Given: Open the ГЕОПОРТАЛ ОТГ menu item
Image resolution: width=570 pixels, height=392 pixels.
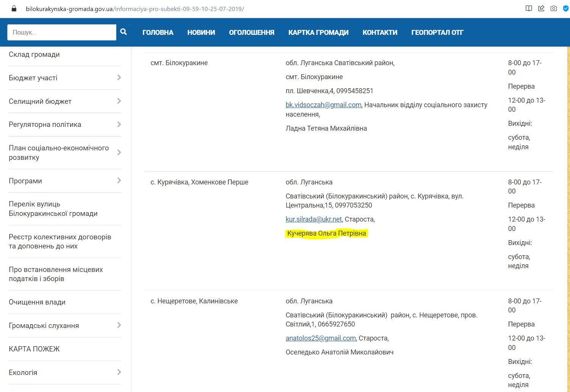Looking at the screenshot, I should (437, 33).
